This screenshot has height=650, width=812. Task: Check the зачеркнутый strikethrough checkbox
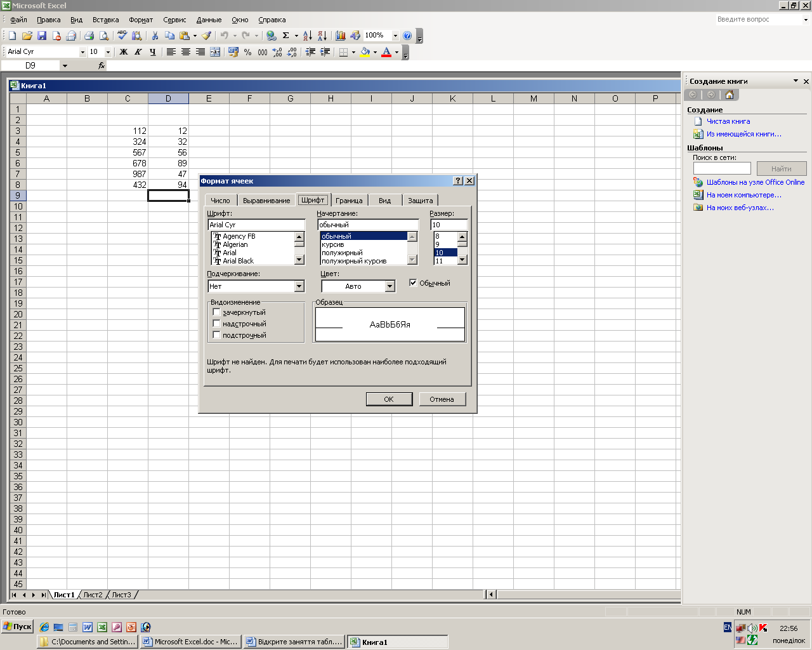216,312
